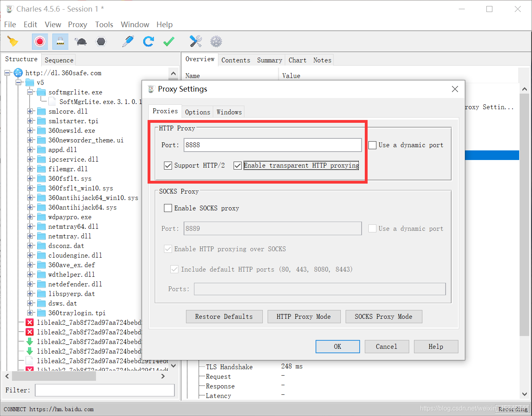The image size is (532, 416).
Task: Expand the netmtray64.dll node
Action: pyautogui.click(x=30, y=226)
